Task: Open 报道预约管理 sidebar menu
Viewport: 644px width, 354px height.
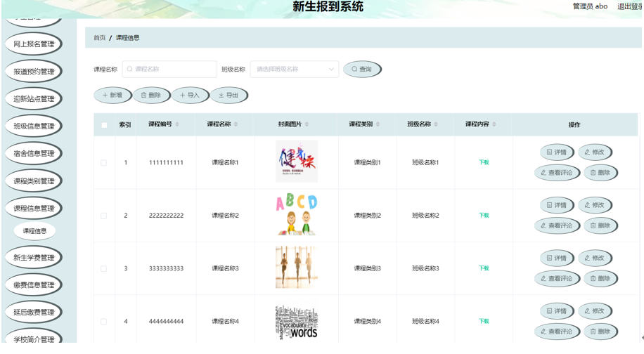Action: [34, 72]
